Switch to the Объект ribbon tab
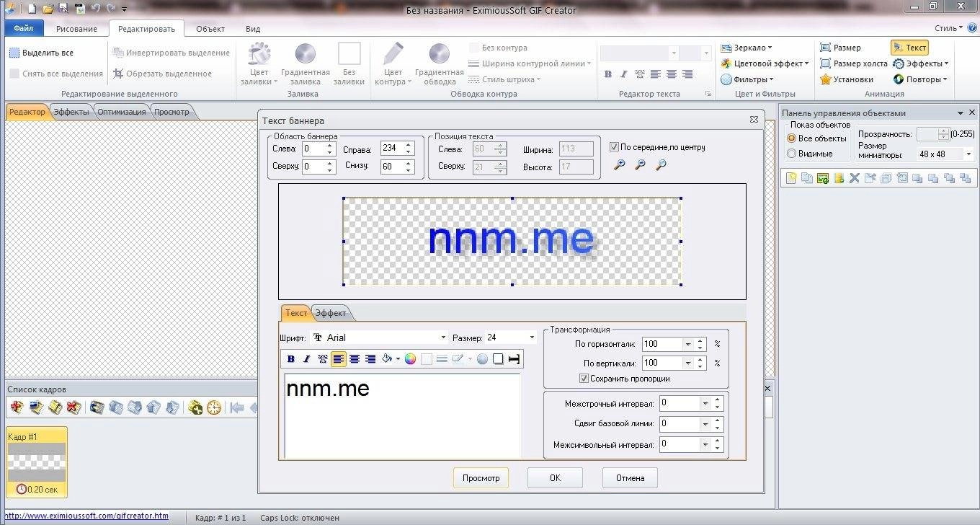980x525 pixels. tap(210, 29)
